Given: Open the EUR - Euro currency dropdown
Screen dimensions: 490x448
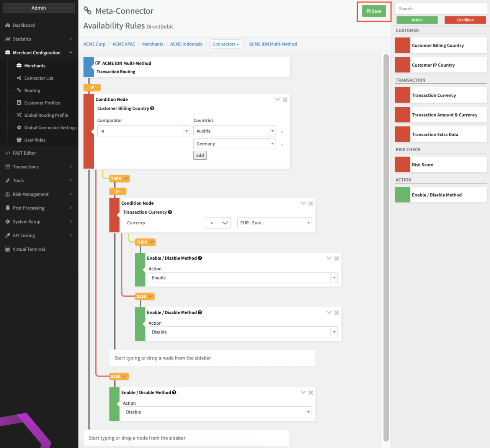Looking at the screenshot, I should coord(274,223).
